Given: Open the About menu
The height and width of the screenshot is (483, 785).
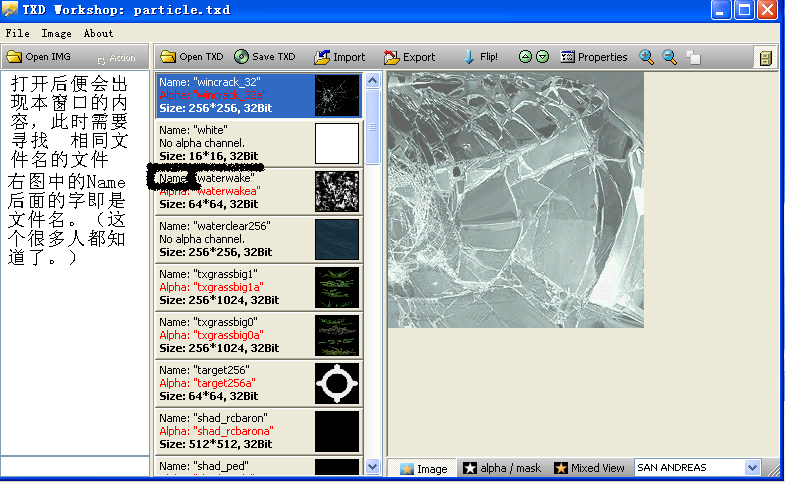Looking at the screenshot, I should tap(98, 33).
